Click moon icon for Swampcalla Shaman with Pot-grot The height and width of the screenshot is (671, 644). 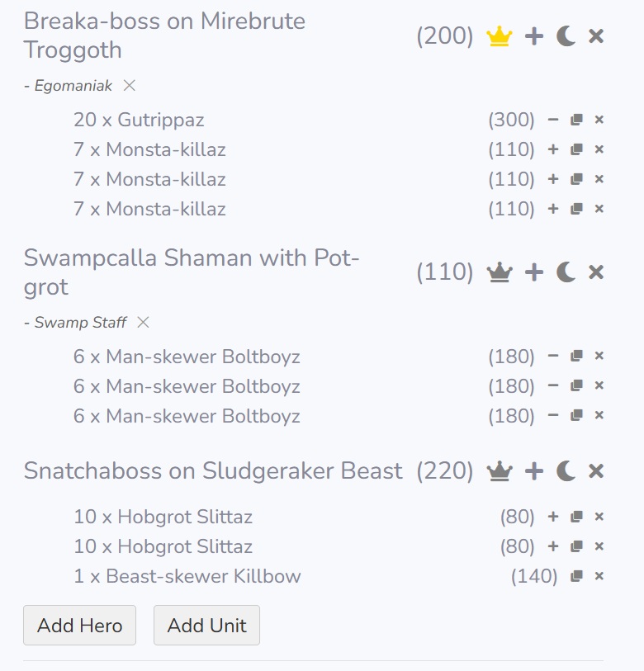[566, 272]
